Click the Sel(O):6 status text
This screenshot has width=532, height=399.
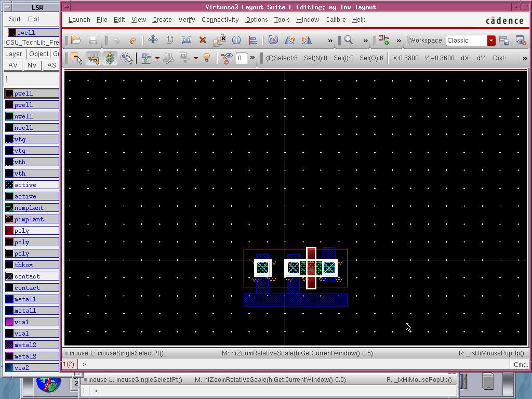tap(371, 58)
